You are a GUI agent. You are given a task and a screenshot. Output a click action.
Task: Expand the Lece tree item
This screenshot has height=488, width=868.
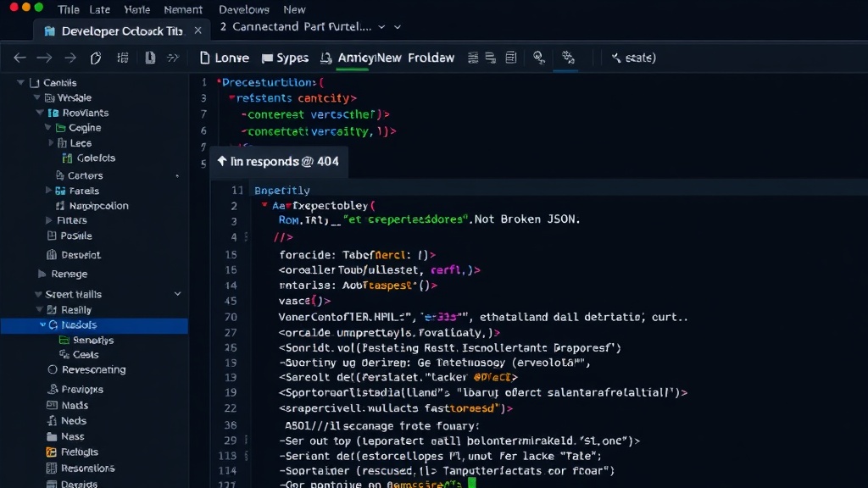[x=51, y=142]
